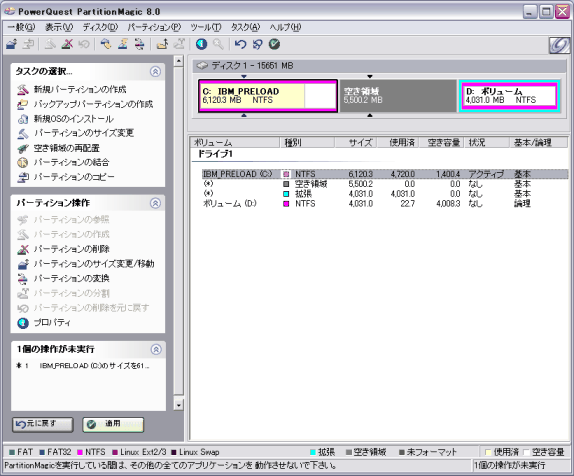Click the 適用 button
574x476 pixels.
click(113, 424)
